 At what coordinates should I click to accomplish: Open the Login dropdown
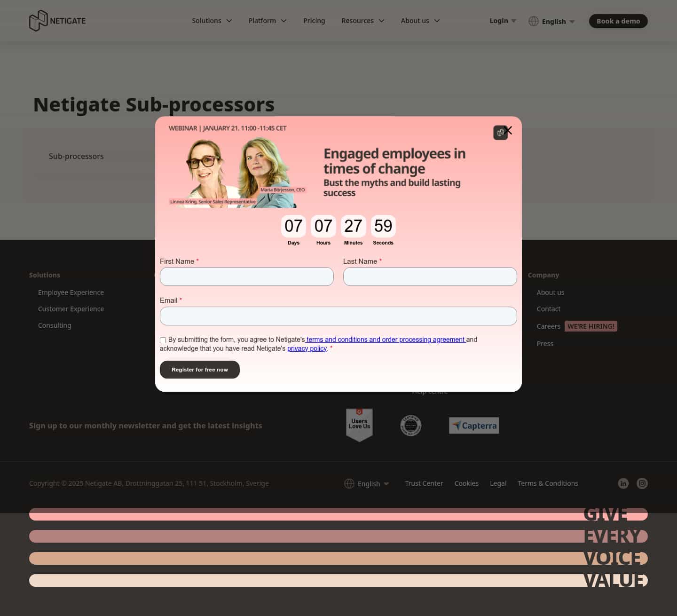click(502, 21)
